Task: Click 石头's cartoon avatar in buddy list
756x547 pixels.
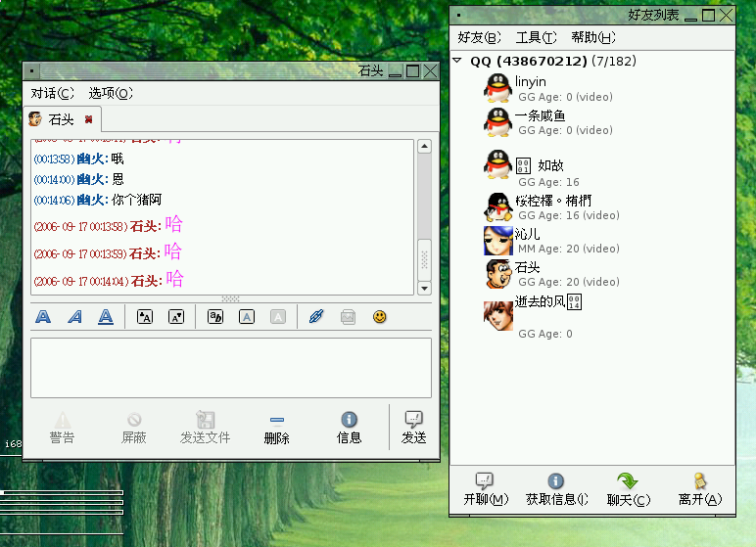Action: [498, 274]
